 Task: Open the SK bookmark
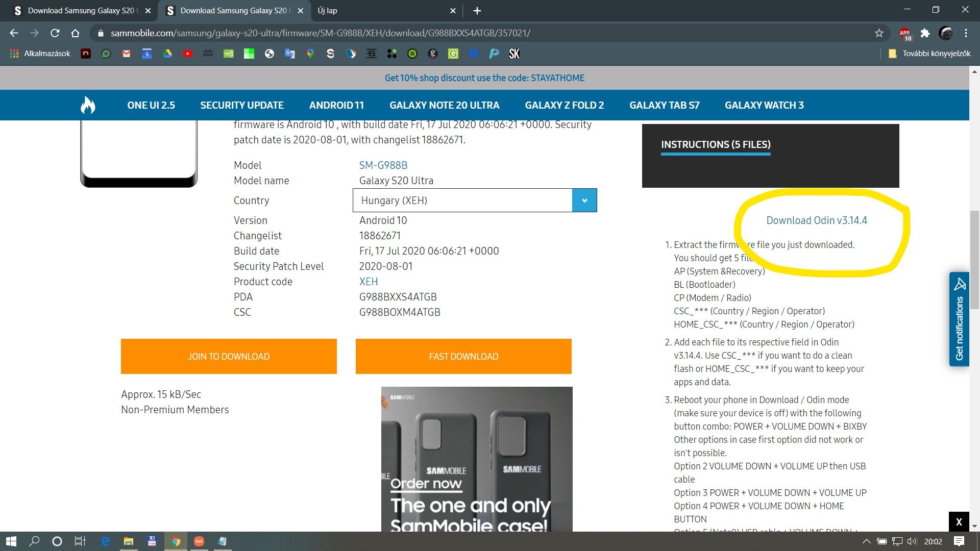pos(514,54)
